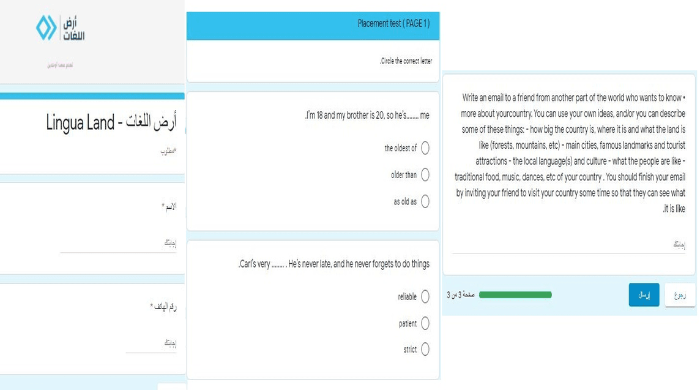Click the tagline under the logo
Viewport: 700px width, 390px height.
tap(60, 65)
